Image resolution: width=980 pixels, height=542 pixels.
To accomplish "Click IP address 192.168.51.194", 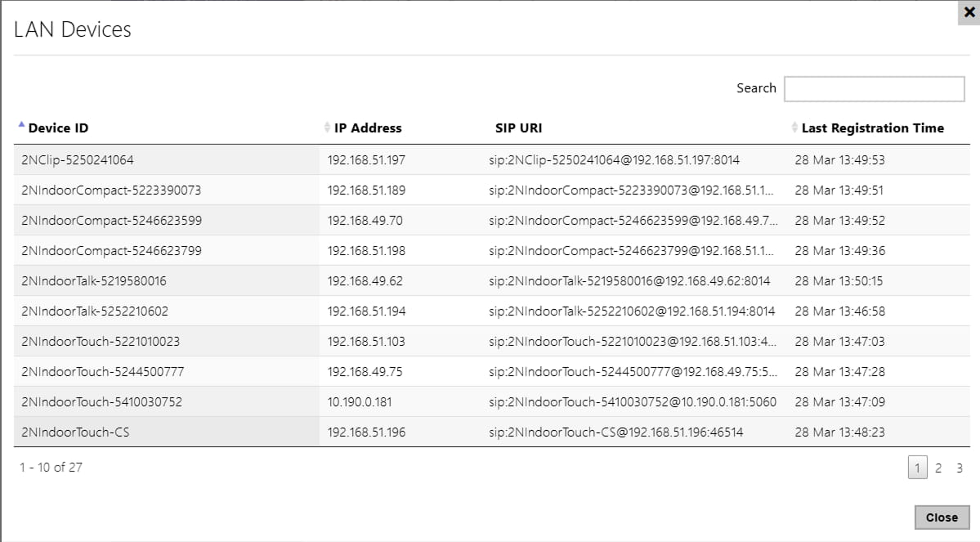I will pyautogui.click(x=366, y=311).
